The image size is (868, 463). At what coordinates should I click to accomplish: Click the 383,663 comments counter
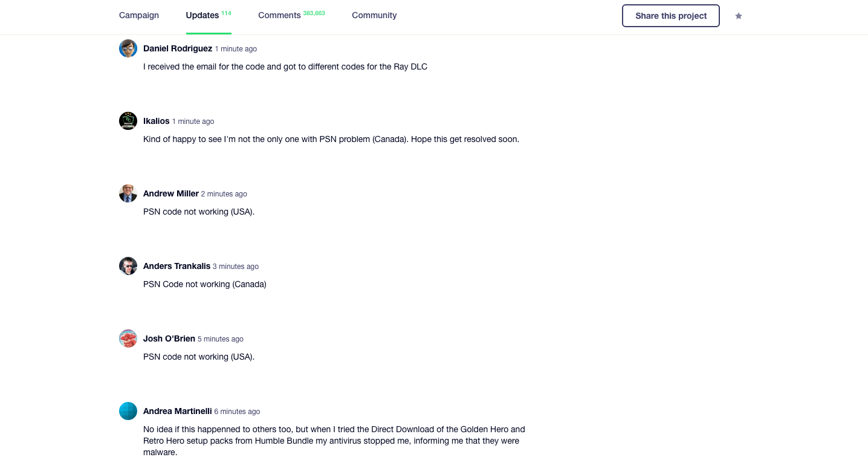click(x=314, y=12)
